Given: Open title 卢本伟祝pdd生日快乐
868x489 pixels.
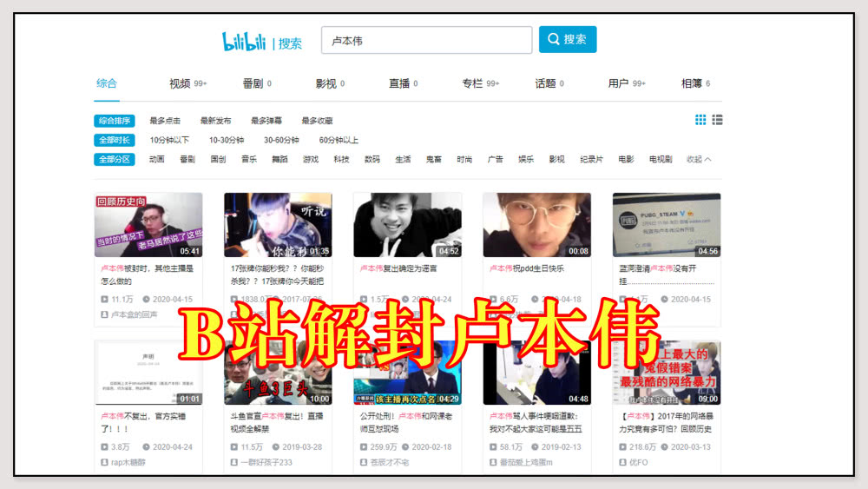Looking at the screenshot, I should [x=527, y=268].
